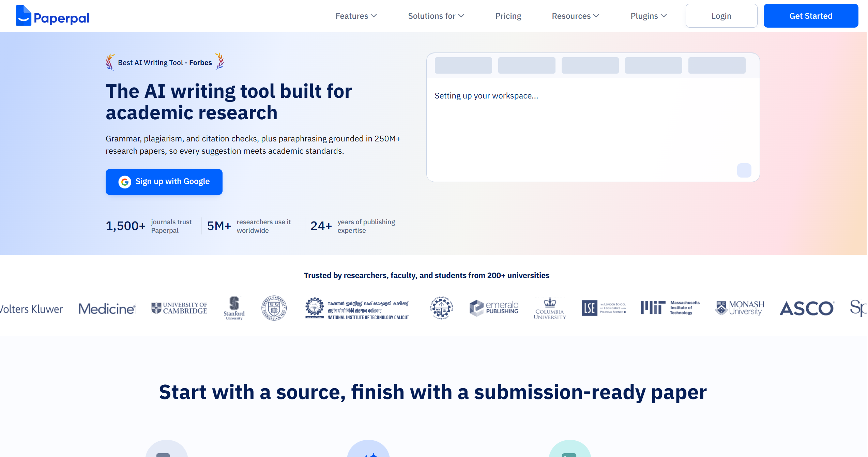
Task: Click the Cornell University seal
Action: (x=274, y=308)
